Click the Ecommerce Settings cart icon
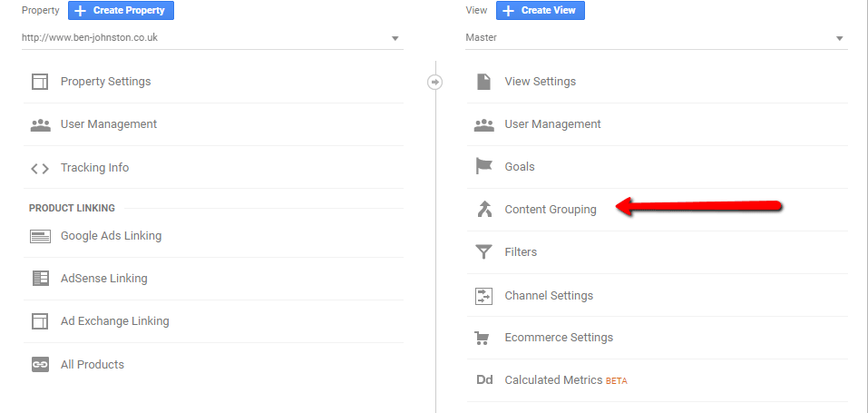This screenshot has width=868, height=413. (483, 338)
